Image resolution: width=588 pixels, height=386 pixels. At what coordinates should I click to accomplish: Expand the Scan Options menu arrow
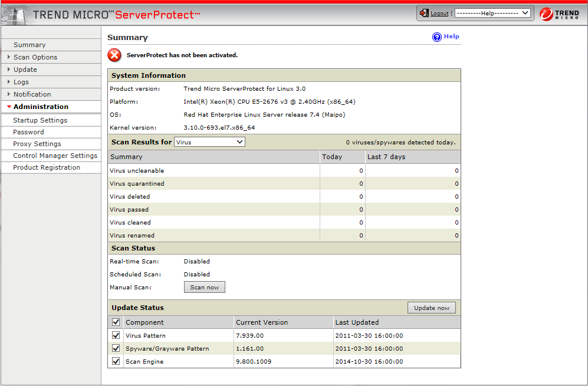coord(9,57)
